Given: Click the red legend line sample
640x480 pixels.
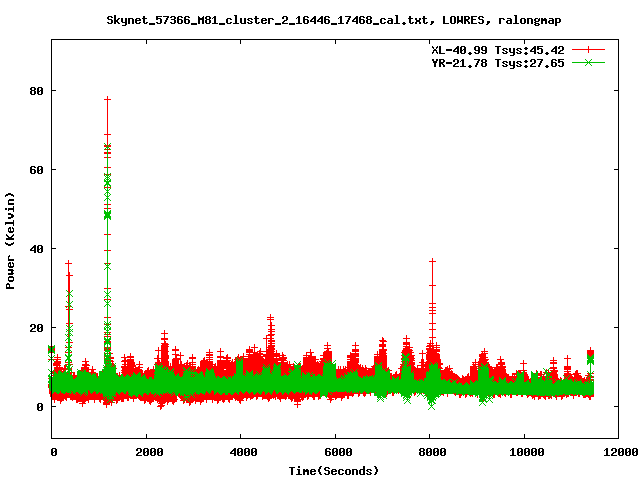Looking at the screenshot, I should [588, 50].
